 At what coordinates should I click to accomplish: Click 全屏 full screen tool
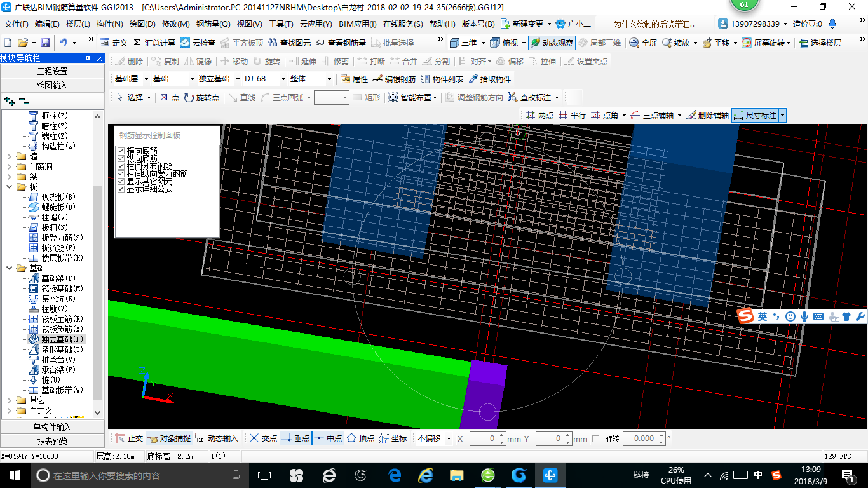pos(643,43)
